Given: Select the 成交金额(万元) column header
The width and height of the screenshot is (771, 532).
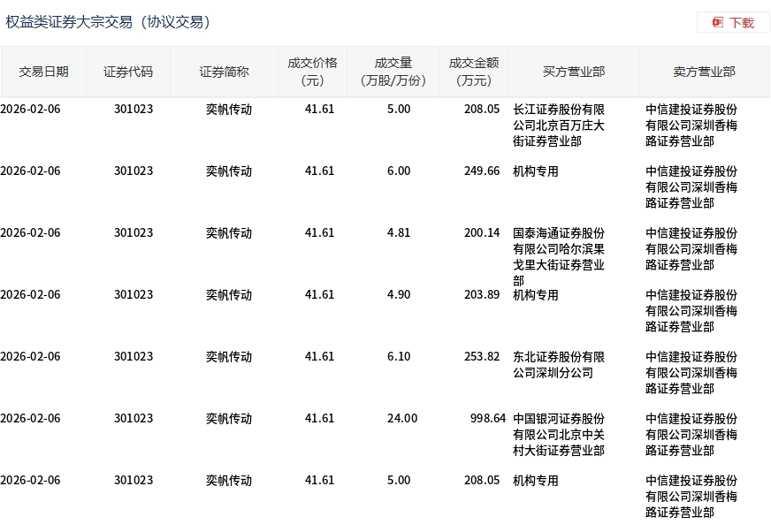Looking at the screenshot, I should 474,72.
